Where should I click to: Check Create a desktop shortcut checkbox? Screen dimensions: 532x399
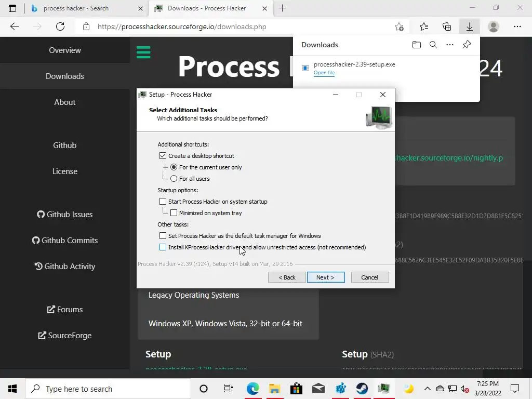pos(163,156)
